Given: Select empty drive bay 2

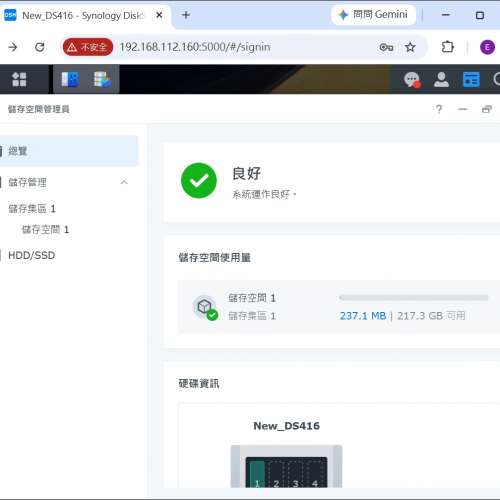Looking at the screenshot, I should click(x=276, y=474).
